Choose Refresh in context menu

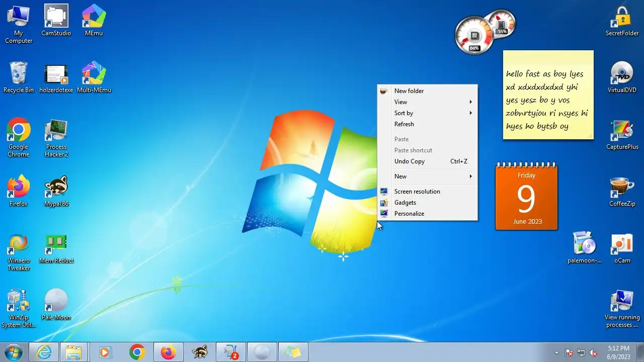click(427, 124)
